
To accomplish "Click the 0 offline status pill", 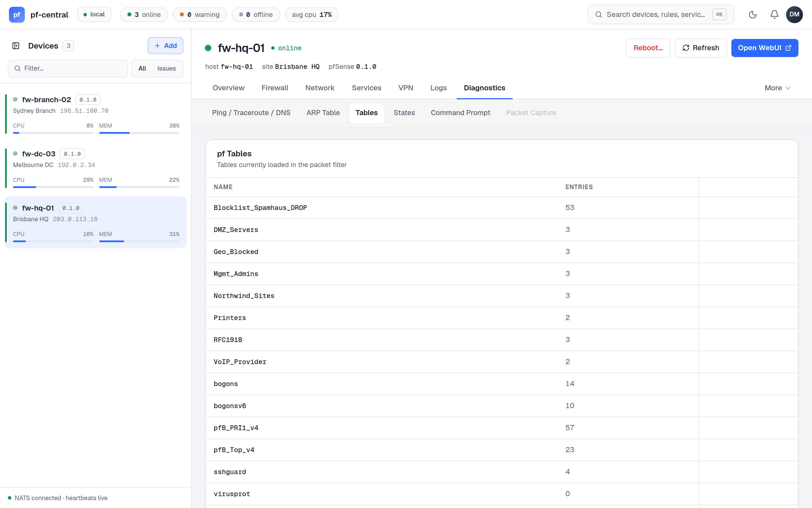I will (x=256, y=14).
